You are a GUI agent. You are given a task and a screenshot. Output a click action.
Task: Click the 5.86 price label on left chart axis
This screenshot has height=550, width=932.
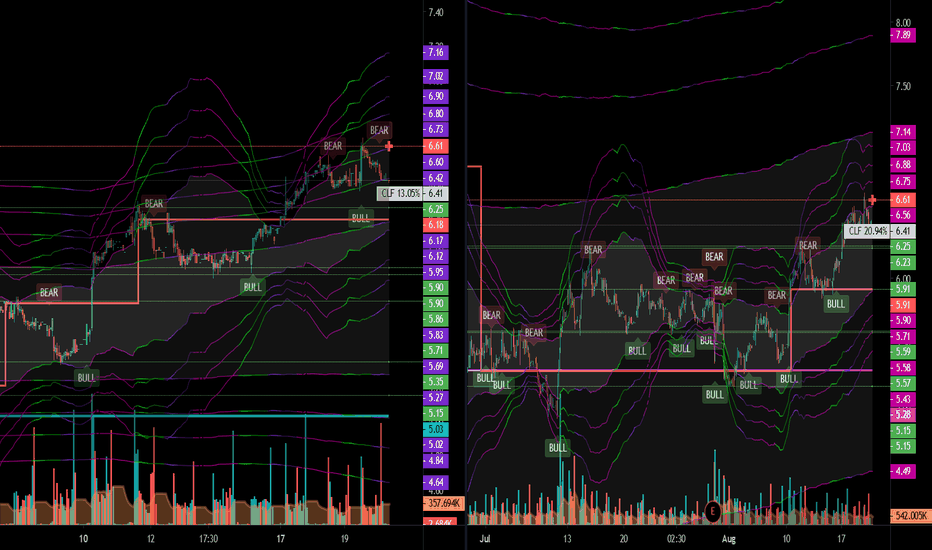436,319
